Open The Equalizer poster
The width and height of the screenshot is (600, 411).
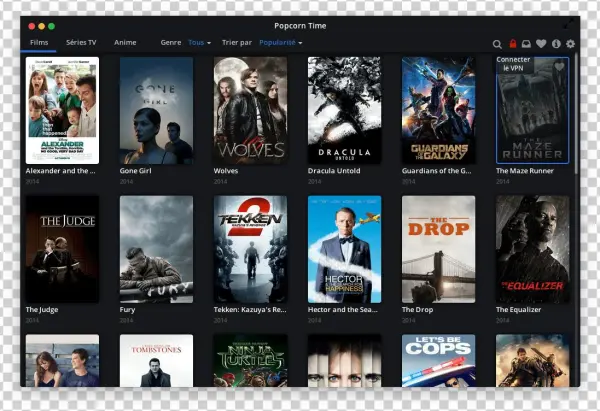533,249
